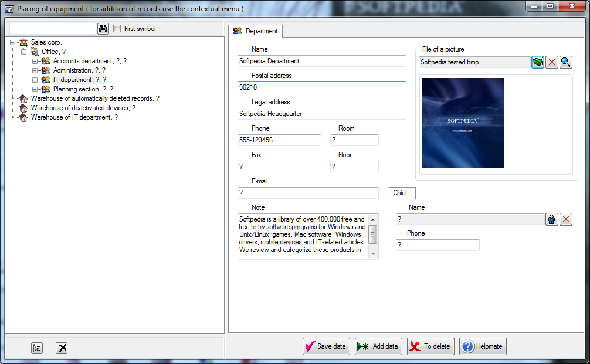Select 'IT department, ?, ?' row

click(79, 80)
